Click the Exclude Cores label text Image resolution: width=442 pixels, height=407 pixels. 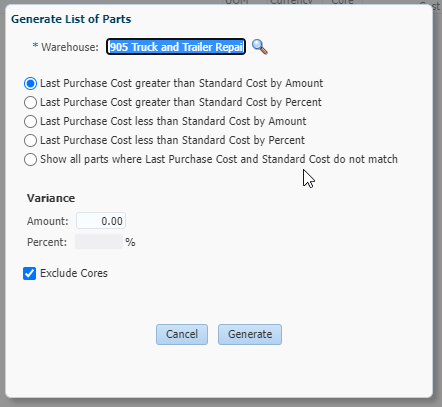click(74, 273)
